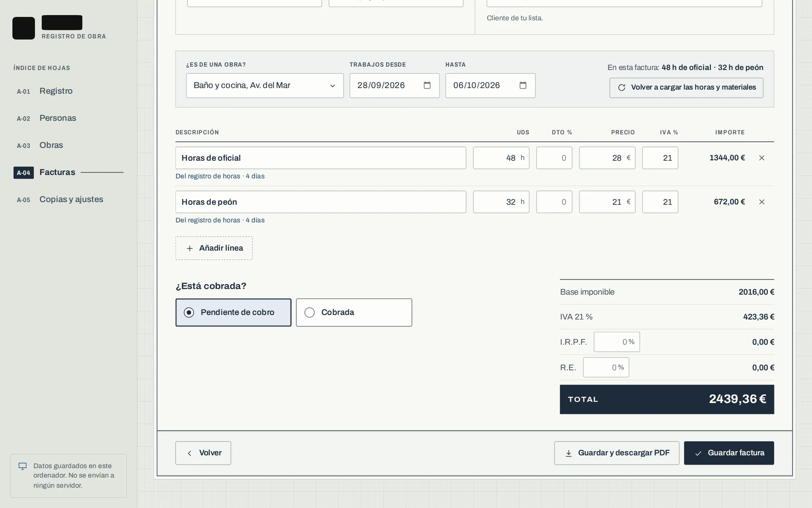
Task: Expand the obra dropdown Baño y cocina
Action: click(x=265, y=86)
